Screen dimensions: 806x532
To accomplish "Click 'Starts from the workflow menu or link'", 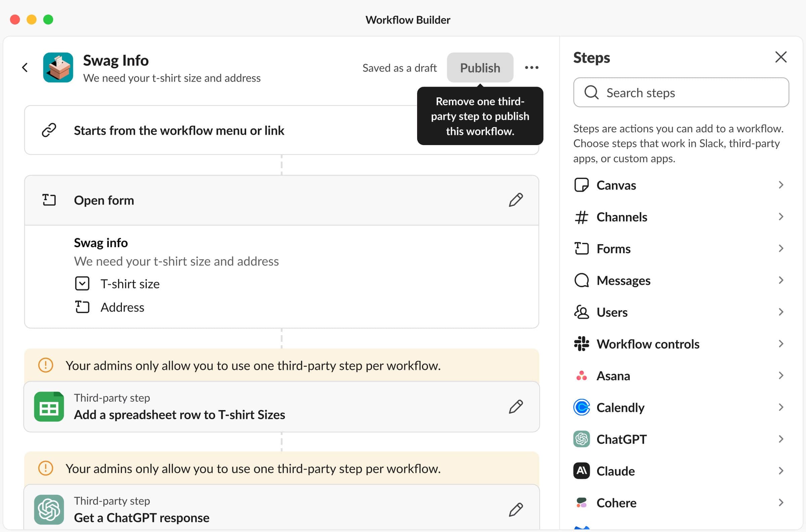I will [x=179, y=131].
